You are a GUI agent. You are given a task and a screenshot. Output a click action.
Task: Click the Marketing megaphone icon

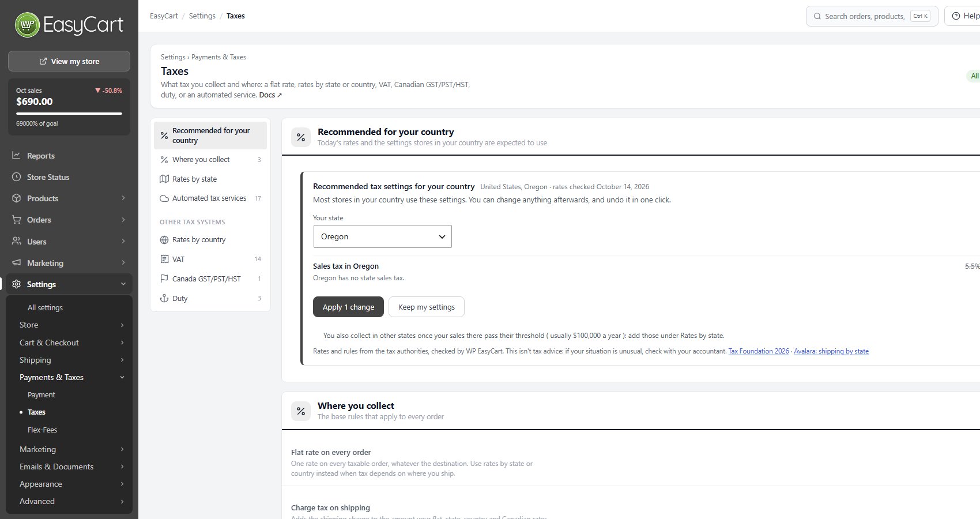(16, 262)
